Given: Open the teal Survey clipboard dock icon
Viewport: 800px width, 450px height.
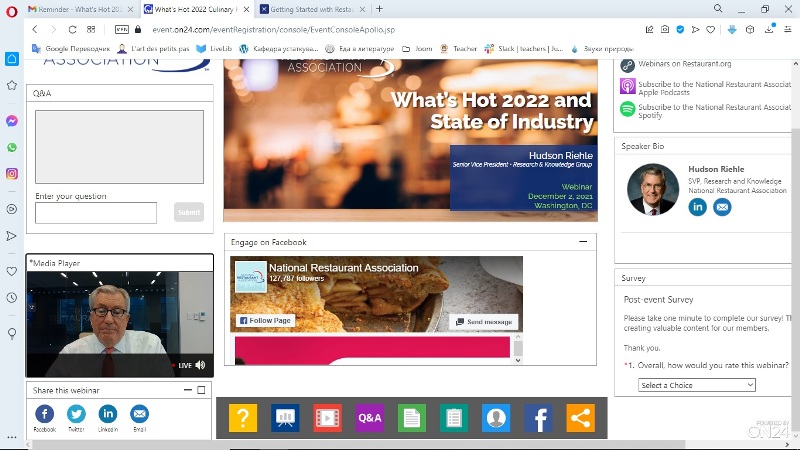Looking at the screenshot, I should tap(454, 418).
